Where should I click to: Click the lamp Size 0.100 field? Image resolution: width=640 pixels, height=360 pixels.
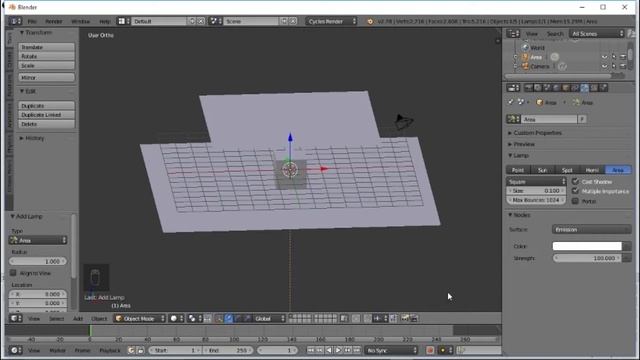pyautogui.click(x=536, y=191)
